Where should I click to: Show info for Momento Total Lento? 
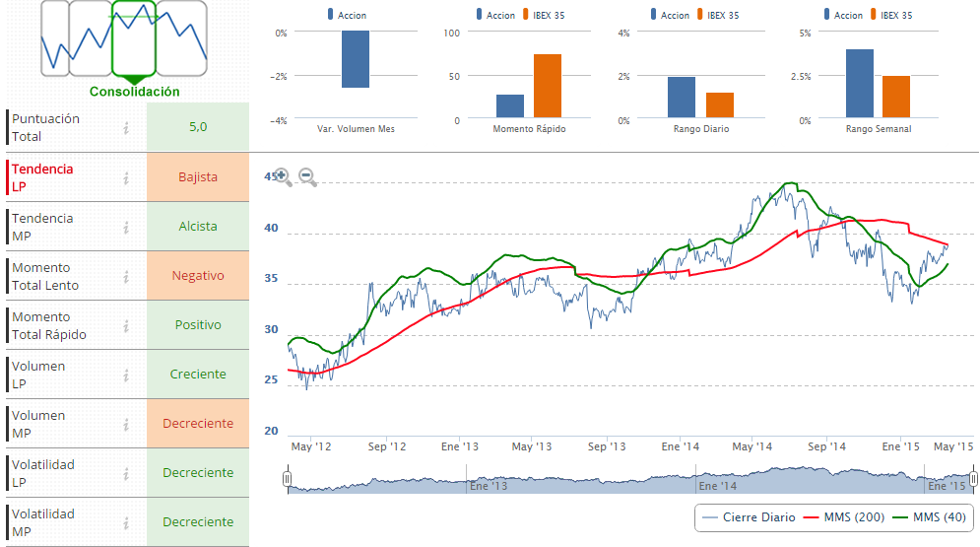click(126, 276)
